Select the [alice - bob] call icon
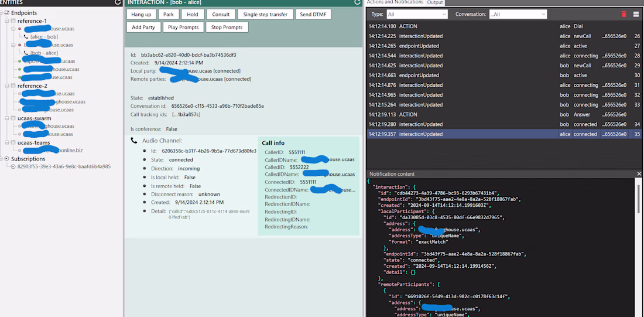 26,37
